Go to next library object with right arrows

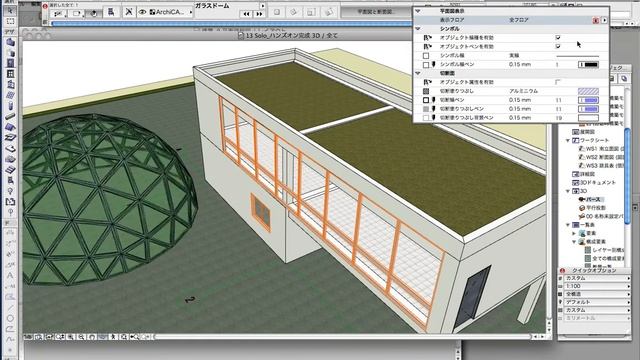pos(259,14)
